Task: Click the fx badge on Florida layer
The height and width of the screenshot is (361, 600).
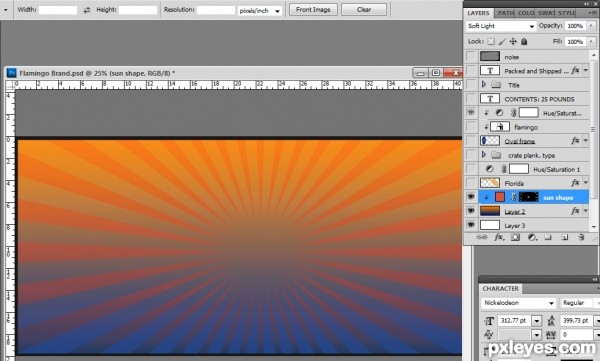Action: 575,183
